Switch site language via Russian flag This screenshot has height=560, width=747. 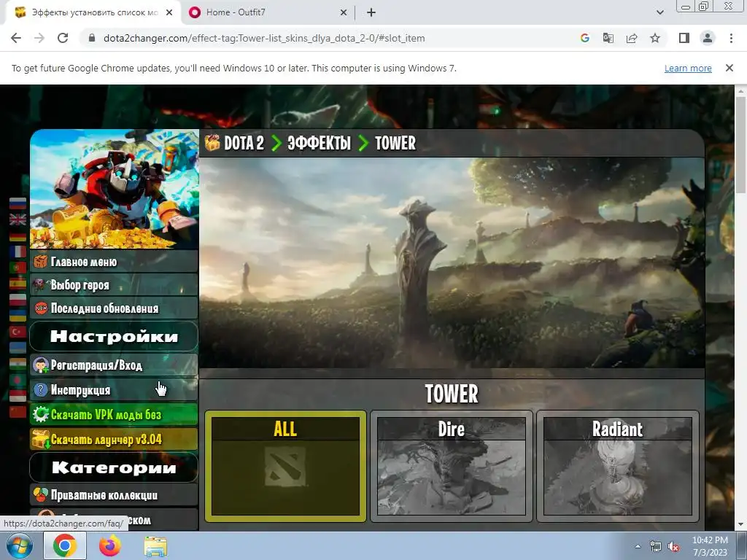18,203
